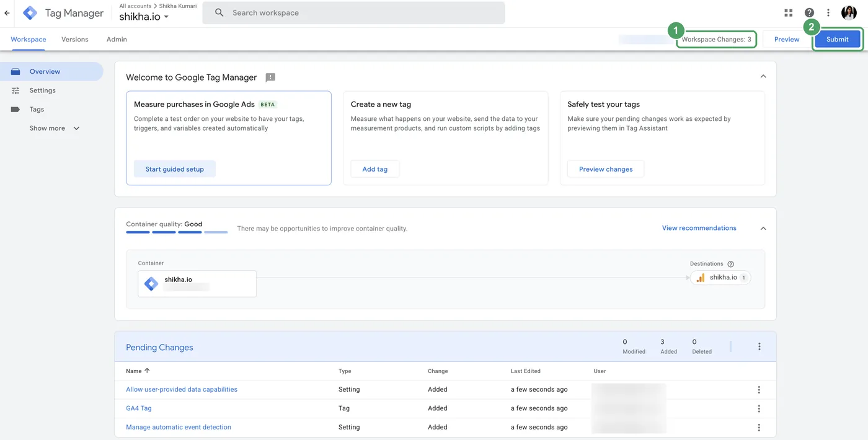
Task: Click the Add tag button
Action: [x=375, y=169]
